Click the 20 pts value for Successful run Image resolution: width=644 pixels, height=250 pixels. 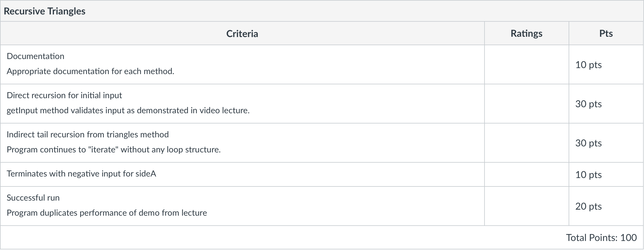(x=588, y=206)
